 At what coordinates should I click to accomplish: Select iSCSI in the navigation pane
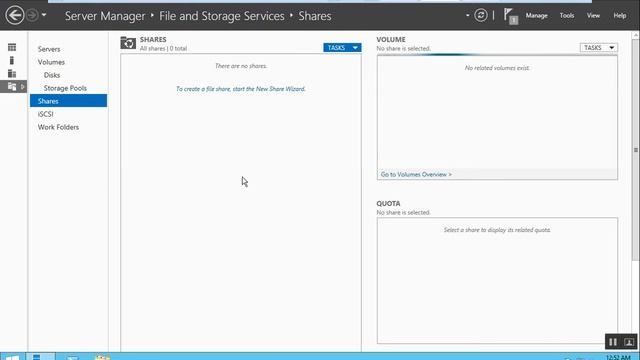(45, 114)
